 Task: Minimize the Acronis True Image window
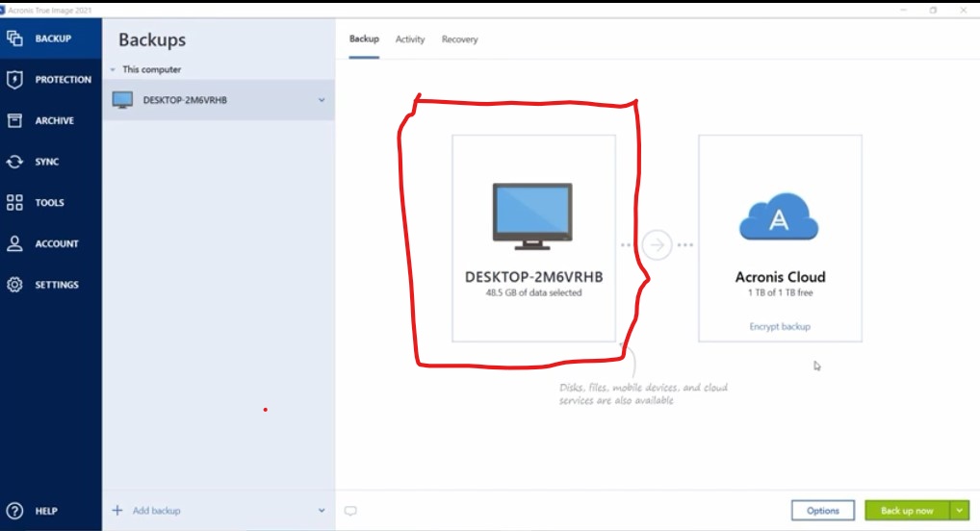click(904, 10)
